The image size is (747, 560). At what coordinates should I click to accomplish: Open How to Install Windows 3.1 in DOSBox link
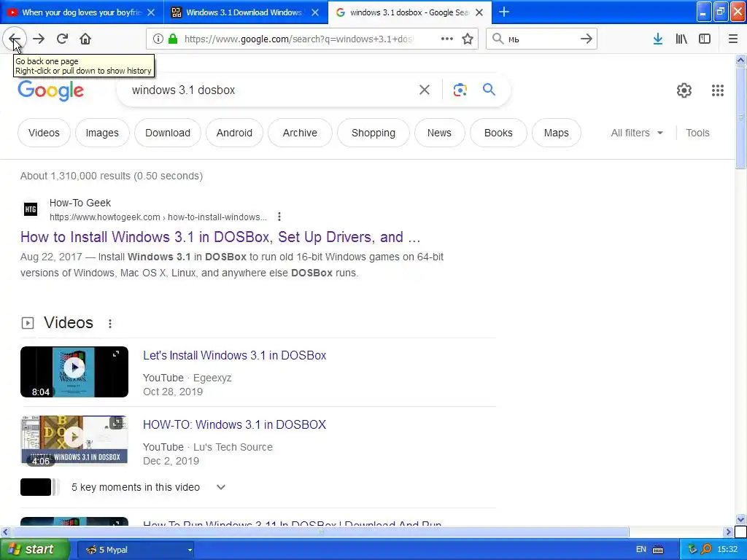pos(220,237)
